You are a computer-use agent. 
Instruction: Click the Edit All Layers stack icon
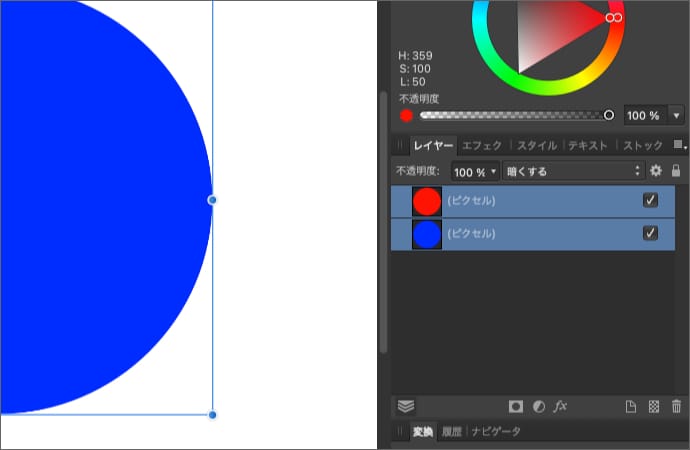click(406, 406)
